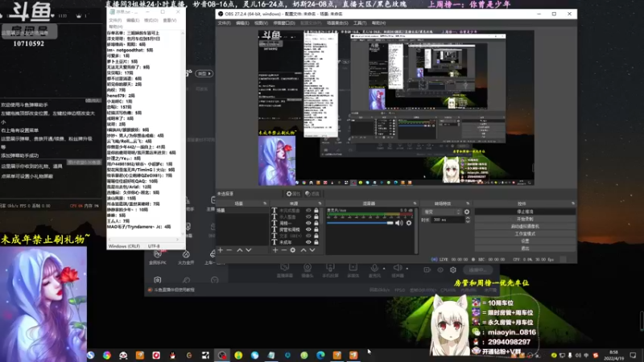644x362 pixels.
Task: Click Notepad vertical scrollbar
Action: pos(184,134)
